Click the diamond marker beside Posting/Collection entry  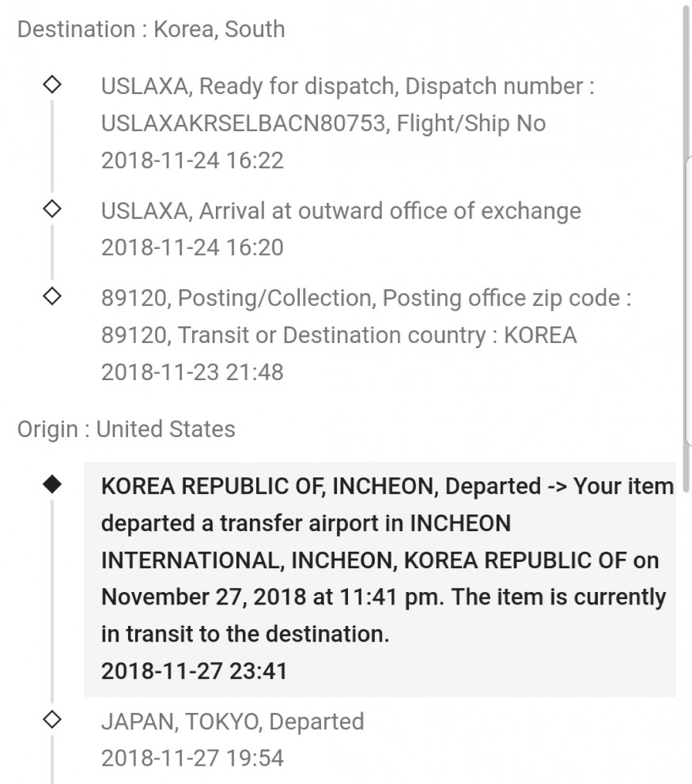coord(52,296)
